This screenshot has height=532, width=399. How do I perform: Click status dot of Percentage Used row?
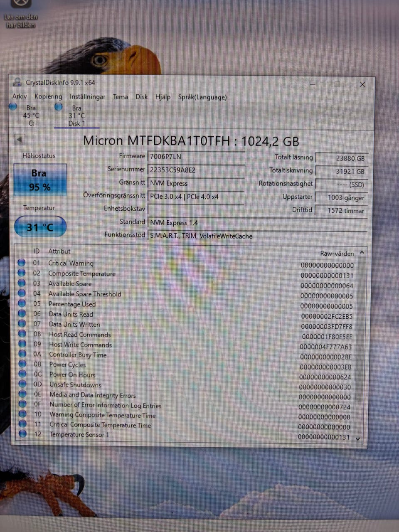pos(22,303)
